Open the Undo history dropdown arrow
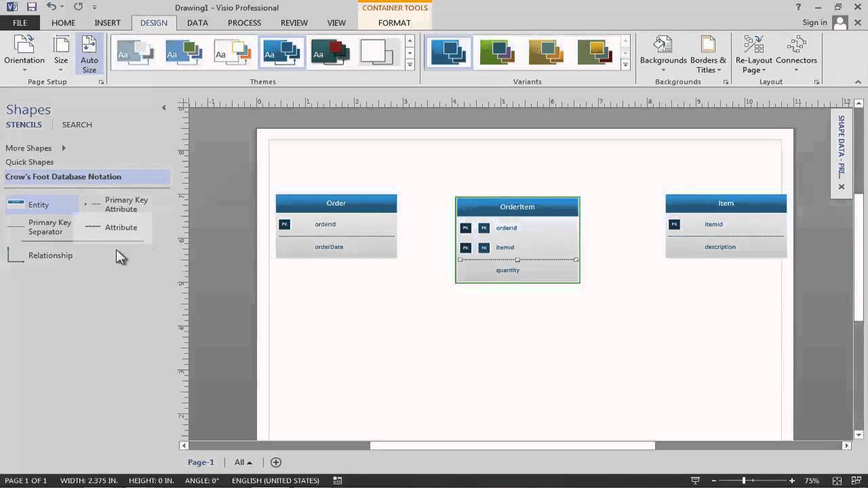The width and height of the screenshot is (868, 488). pyautogui.click(x=62, y=7)
